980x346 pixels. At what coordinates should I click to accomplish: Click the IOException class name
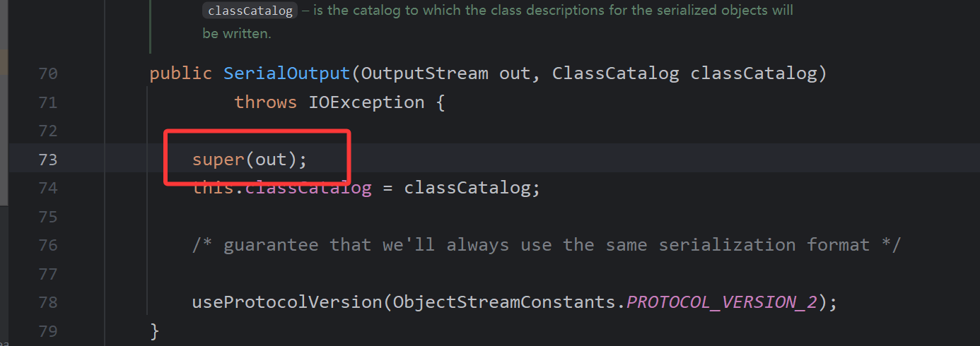tap(366, 102)
